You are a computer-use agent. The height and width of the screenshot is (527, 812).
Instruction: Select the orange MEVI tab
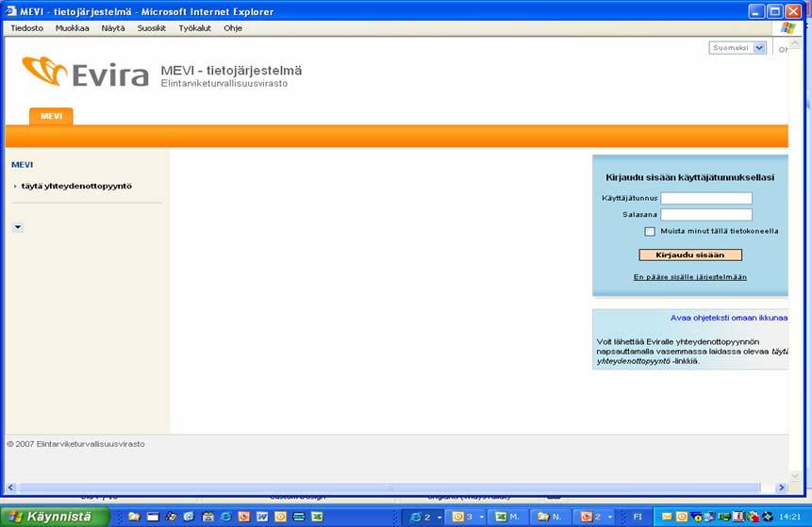tap(51, 116)
